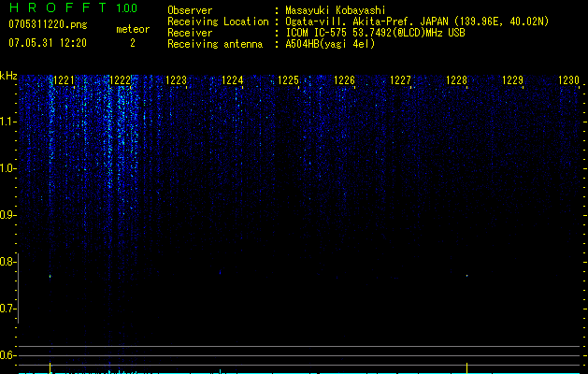Click the 1227 time marker
588x374 pixels.
pos(400,80)
